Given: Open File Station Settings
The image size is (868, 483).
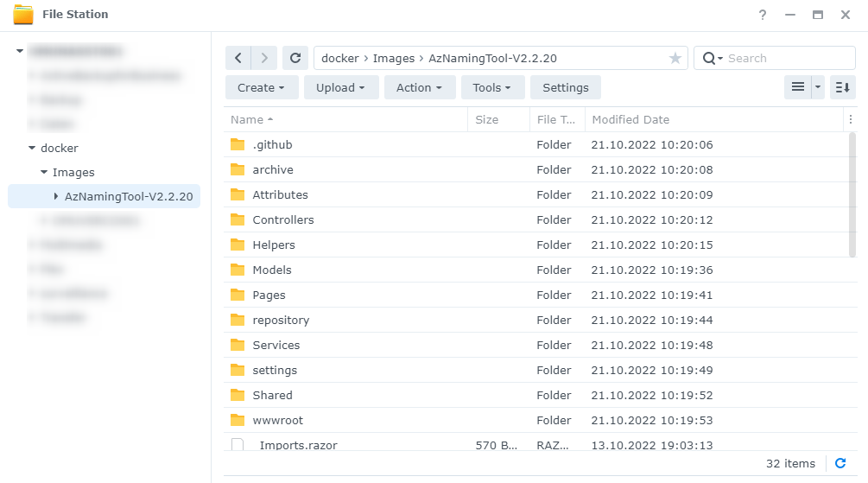Looking at the screenshot, I should [566, 87].
